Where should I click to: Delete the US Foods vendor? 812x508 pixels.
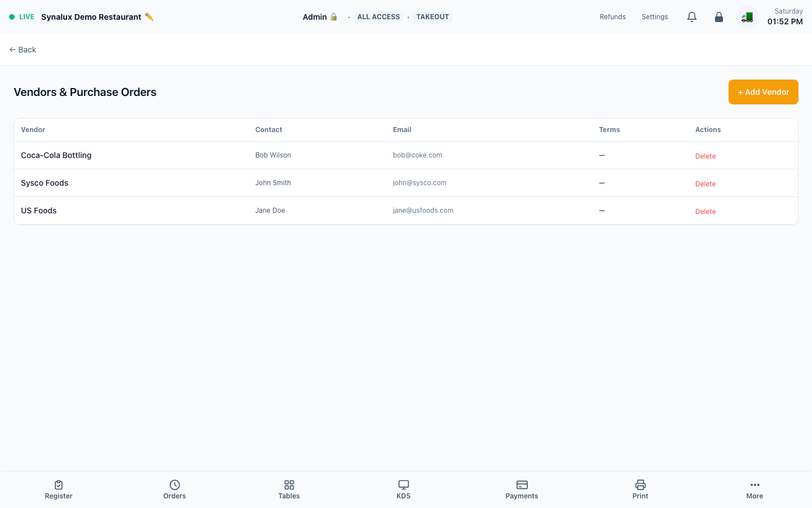(x=705, y=212)
